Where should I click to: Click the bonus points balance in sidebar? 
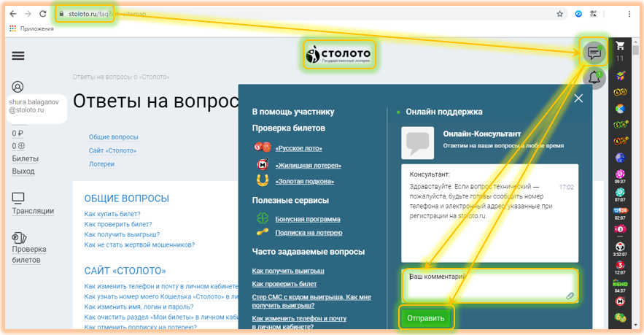pos(18,146)
